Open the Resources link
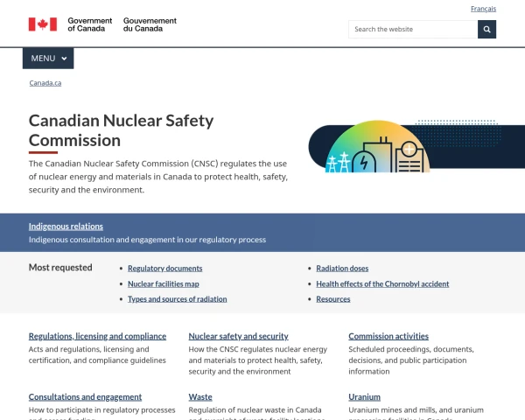The width and height of the screenshot is (525, 420). (x=333, y=299)
